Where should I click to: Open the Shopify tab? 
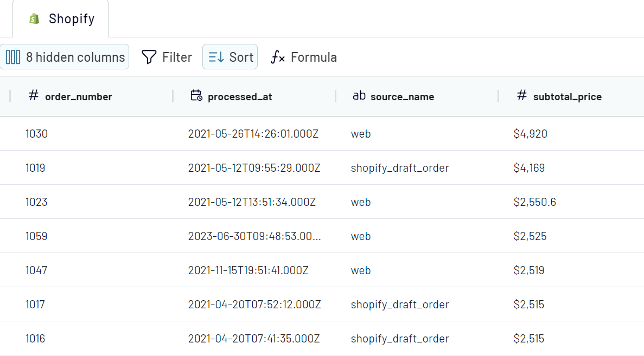(61, 19)
